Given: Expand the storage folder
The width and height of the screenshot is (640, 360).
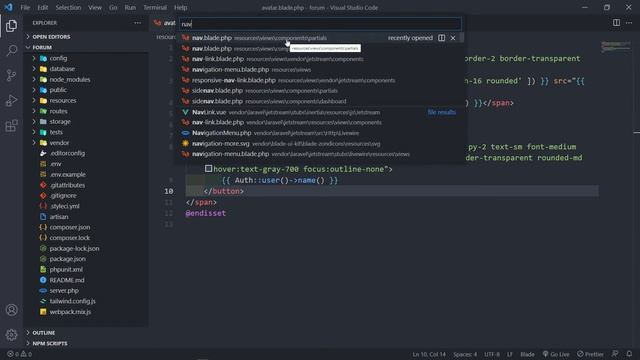Looking at the screenshot, I should 86,122.
